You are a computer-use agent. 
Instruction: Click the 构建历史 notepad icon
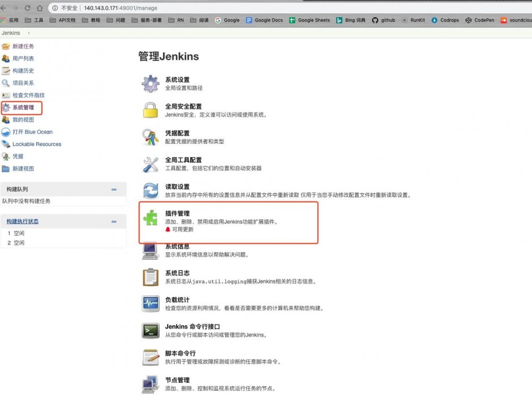point(6,71)
